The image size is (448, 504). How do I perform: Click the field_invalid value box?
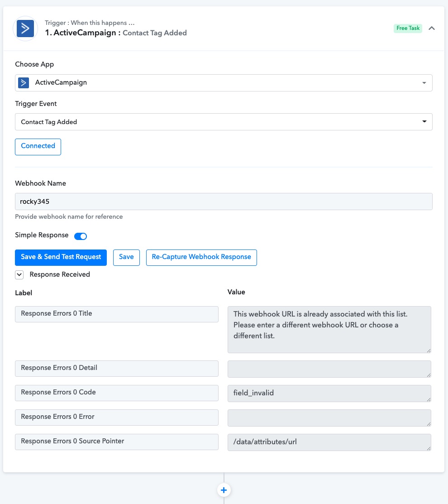(329, 394)
